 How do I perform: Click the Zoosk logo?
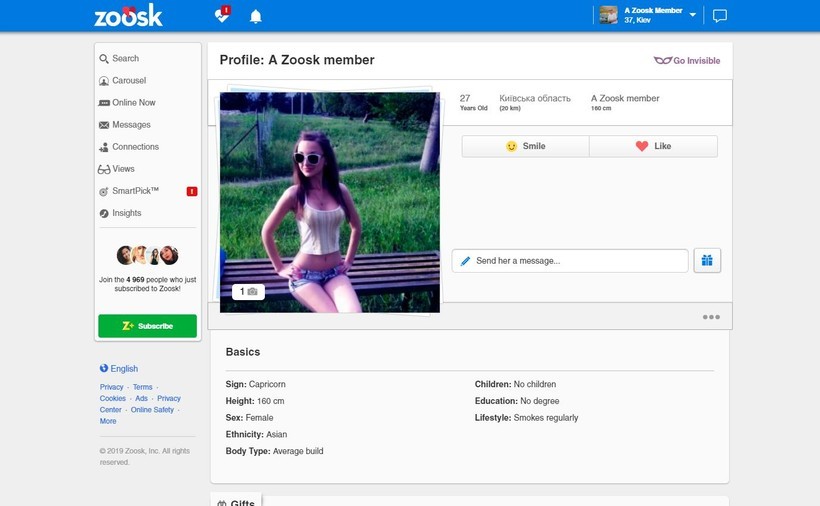tap(128, 16)
